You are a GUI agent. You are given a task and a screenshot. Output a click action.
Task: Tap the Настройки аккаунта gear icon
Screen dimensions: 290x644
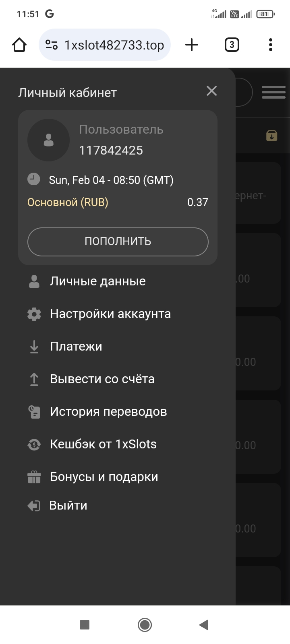34,314
